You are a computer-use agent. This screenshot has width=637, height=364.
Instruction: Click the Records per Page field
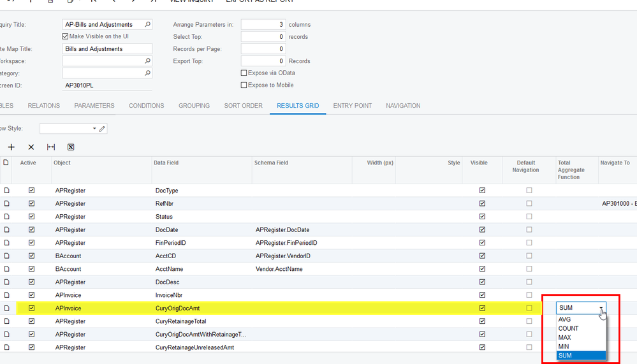[x=263, y=49]
